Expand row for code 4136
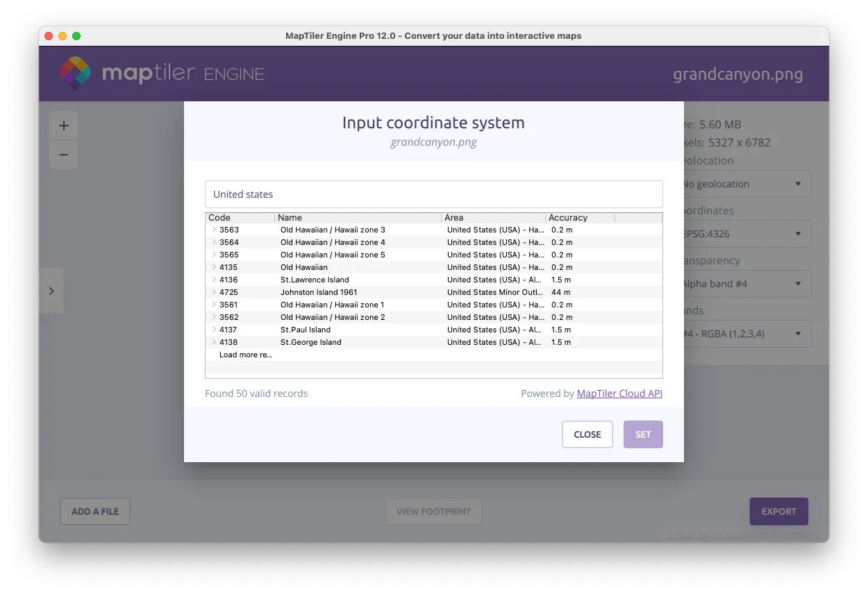868x594 pixels. click(214, 280)
